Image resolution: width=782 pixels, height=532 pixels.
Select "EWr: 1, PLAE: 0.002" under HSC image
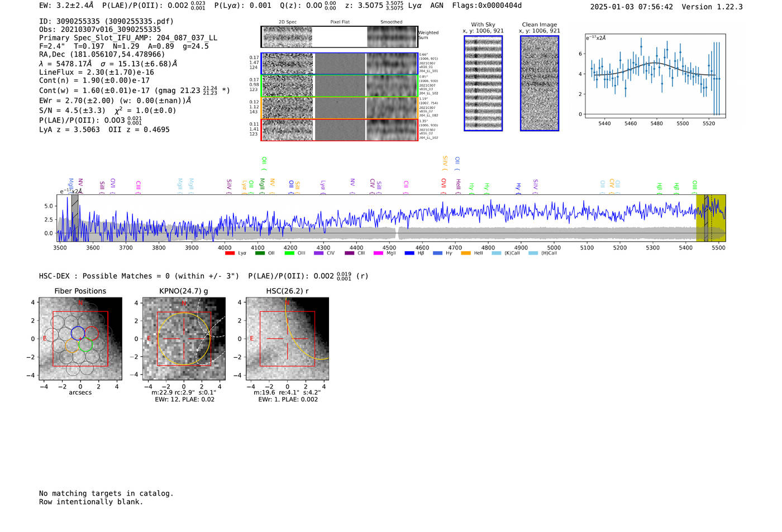[x=288, y=400]
